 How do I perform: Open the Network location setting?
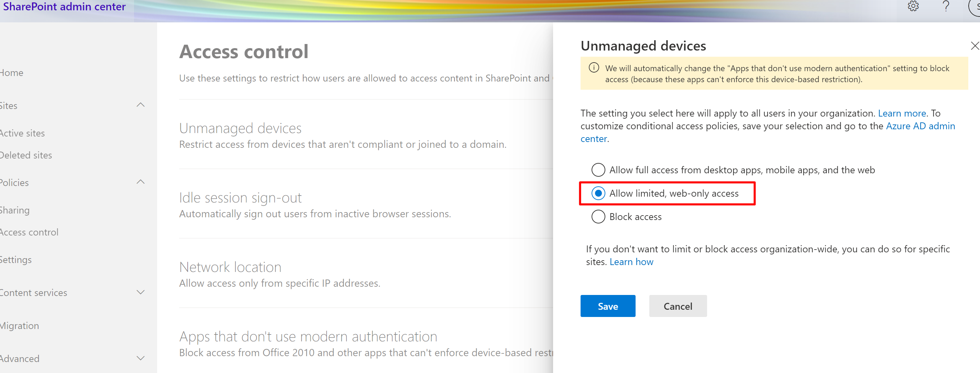click(230, 267)
